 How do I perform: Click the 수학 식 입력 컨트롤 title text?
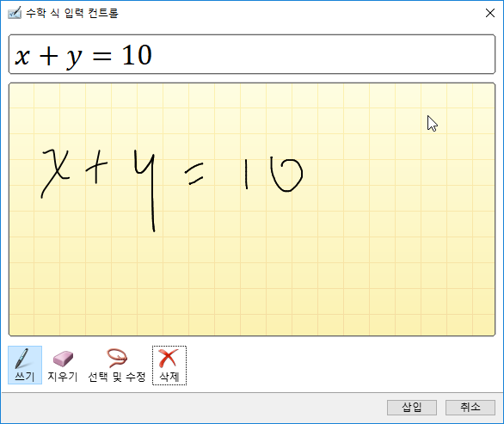point(72,13)
